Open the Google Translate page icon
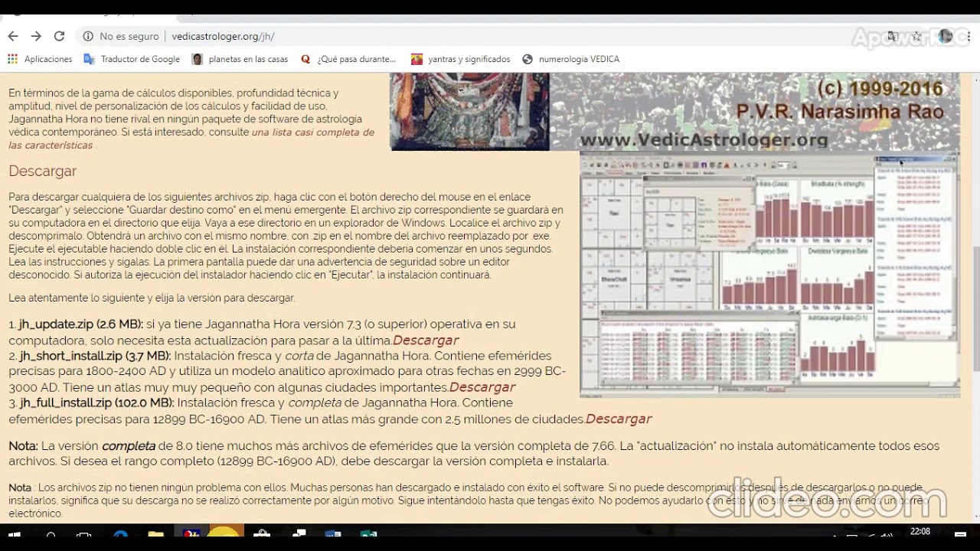 893,36
